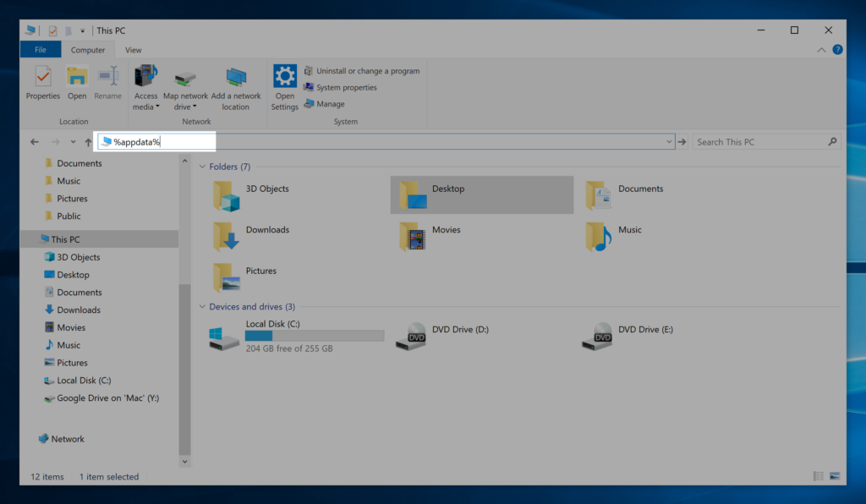Screen dimensions: 866x504
Task: Click Uninstall or change a program
Action: [x=362, y=71]
